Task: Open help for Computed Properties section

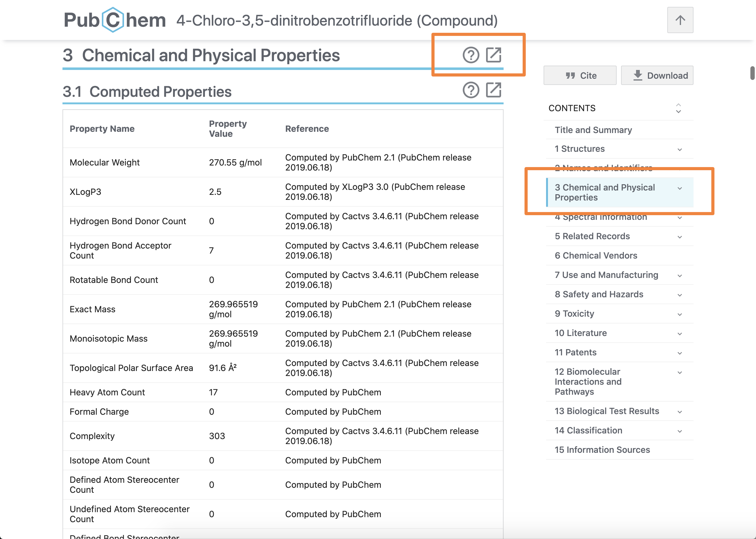Action: (470, 90)
